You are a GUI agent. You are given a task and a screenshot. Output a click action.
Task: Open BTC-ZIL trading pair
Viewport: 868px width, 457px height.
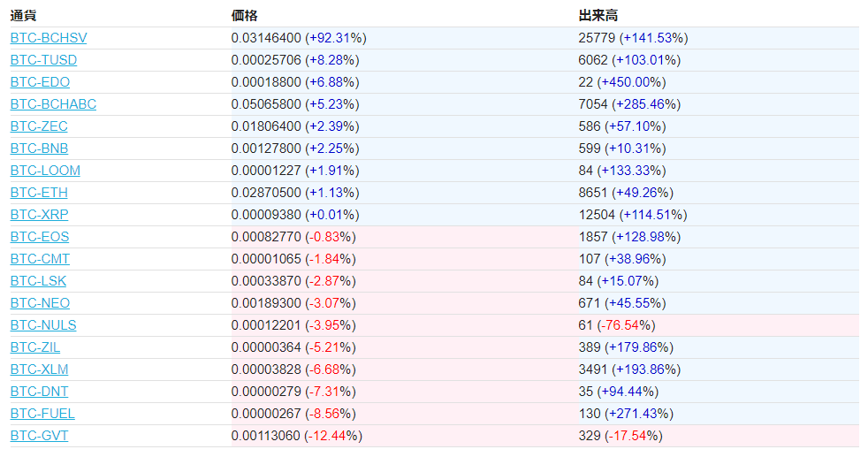coord(35,347)
